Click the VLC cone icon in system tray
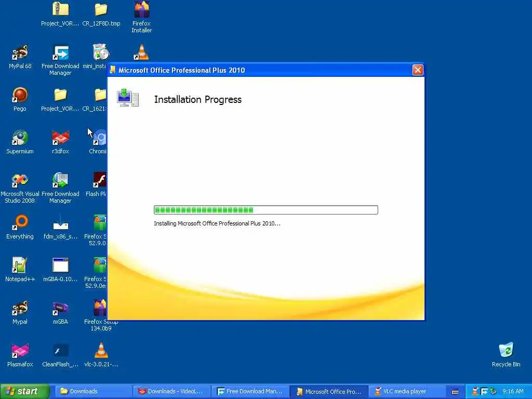 (x=475, y=391)
